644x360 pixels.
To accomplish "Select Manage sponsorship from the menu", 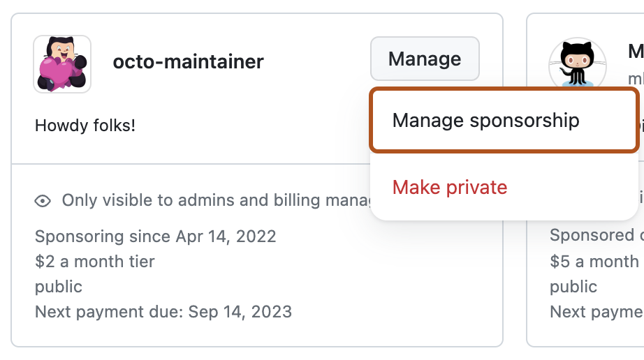I will click(x=485, y=120).
